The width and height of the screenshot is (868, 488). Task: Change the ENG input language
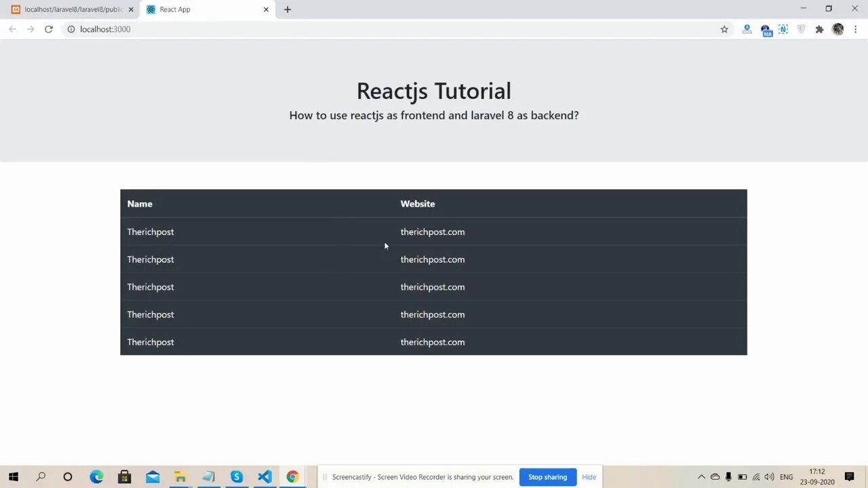(x=787, y=477)
